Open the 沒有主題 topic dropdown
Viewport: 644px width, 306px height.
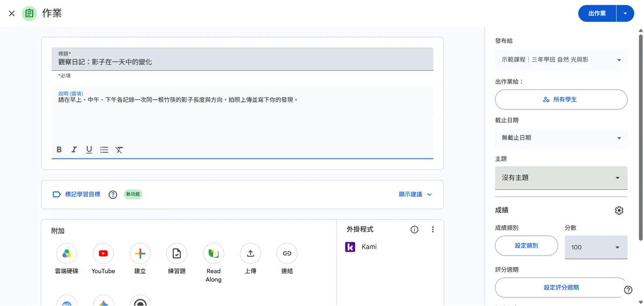click(x=561, y=177)
